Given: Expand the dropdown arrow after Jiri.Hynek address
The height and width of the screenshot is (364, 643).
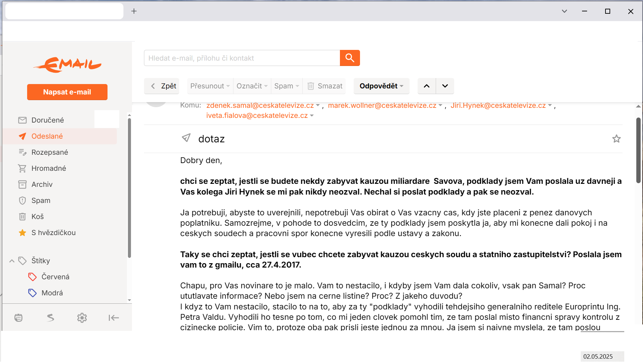Looking at the screenshot, I should [550, 105].
